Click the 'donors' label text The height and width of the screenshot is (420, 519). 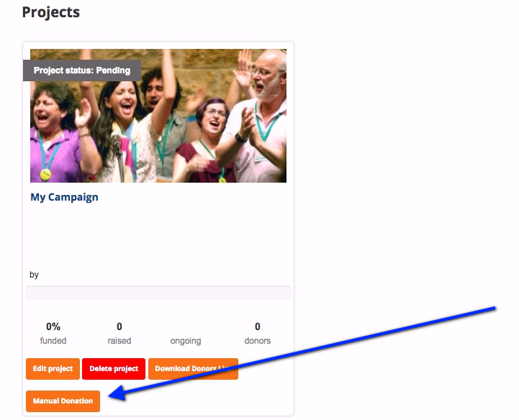coord(258,341)
